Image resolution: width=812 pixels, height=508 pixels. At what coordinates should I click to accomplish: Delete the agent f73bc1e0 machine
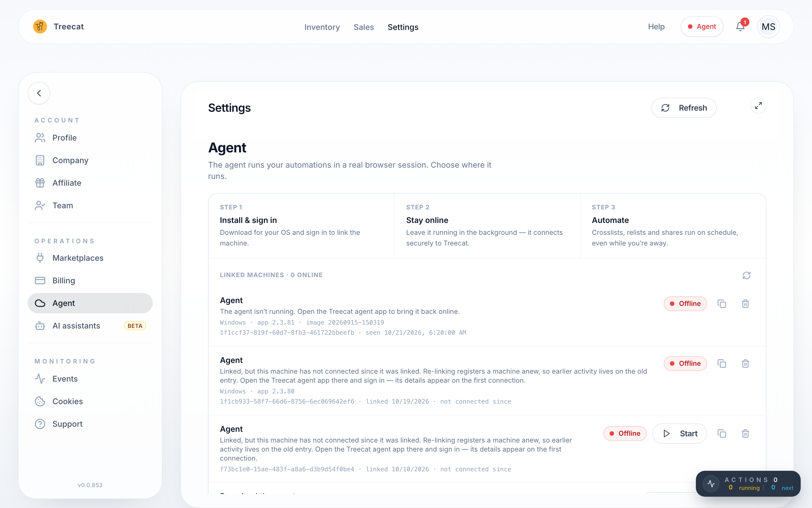click(745, 433)
